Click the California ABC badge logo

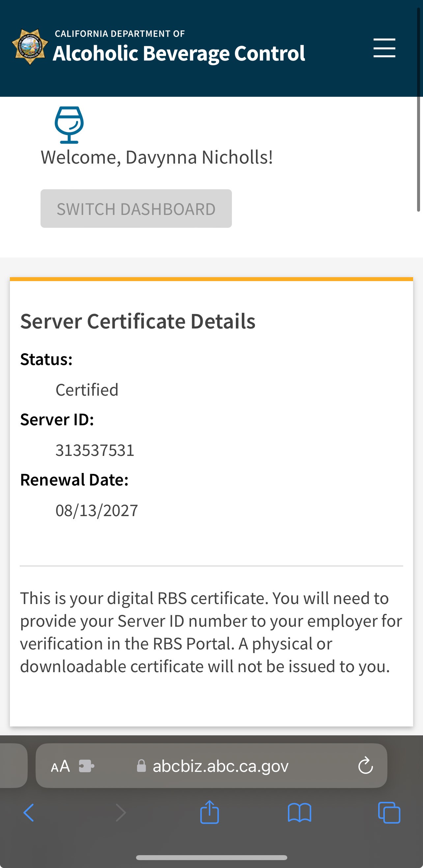[30, 47]
